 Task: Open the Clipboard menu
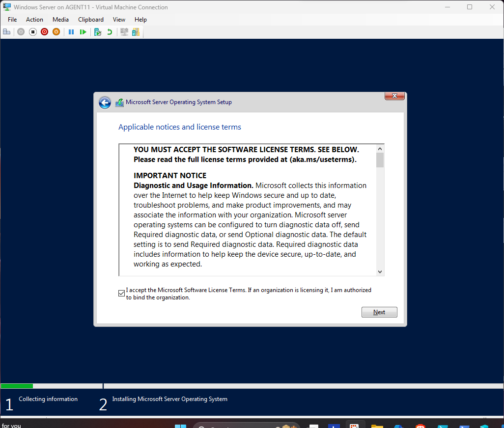pyautogui.click(x=91, y=20)
